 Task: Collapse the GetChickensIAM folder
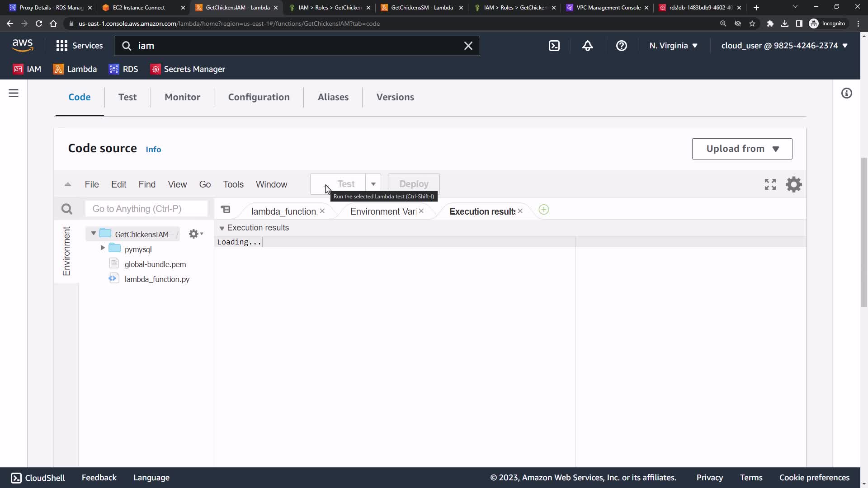coord(94,234)
